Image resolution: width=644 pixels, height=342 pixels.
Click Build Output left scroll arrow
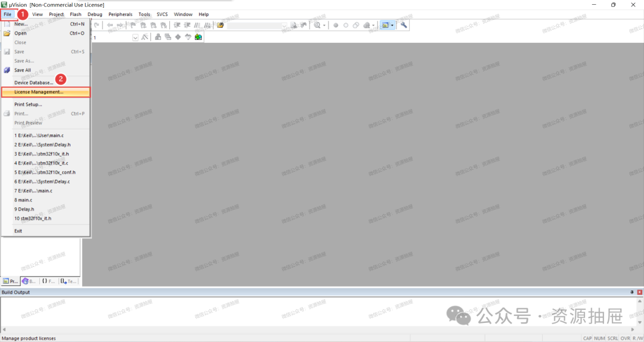point(4,329)
